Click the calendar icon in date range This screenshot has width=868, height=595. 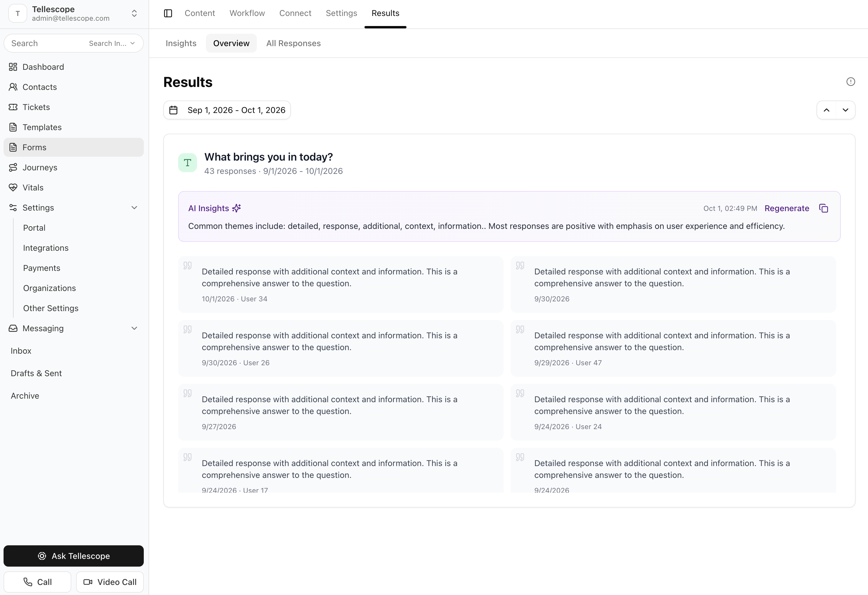click(x=173, y=110)
